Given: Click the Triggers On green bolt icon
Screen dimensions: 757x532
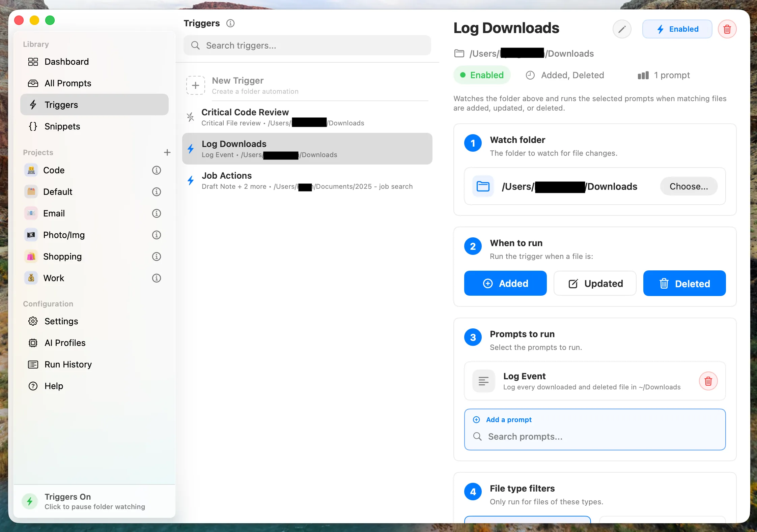Looking at the screenshot, I should click(30, 501).
